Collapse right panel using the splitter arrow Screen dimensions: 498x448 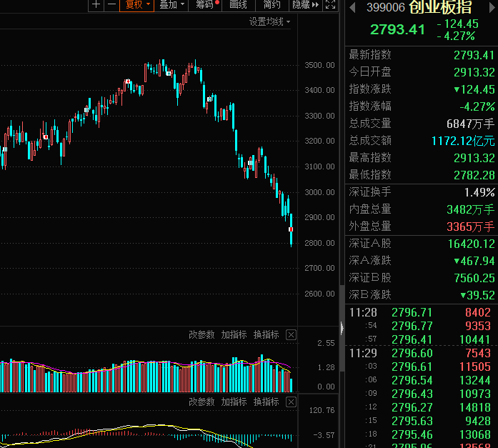[x=342, y=328]
